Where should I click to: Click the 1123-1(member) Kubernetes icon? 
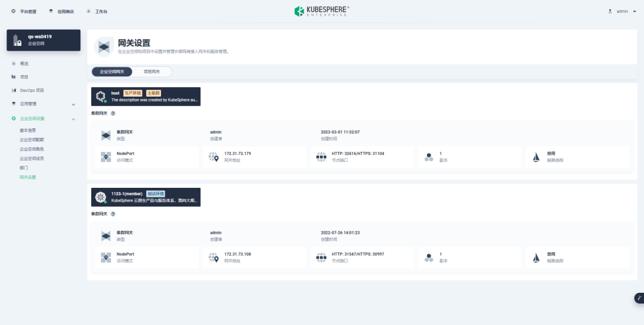click(101, 197)
